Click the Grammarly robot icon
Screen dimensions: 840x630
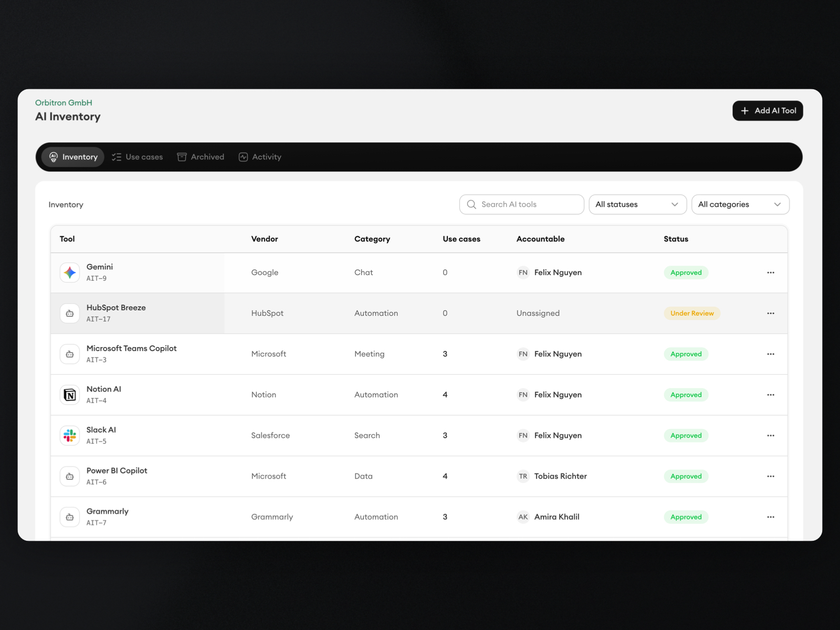tap(70, 517)
